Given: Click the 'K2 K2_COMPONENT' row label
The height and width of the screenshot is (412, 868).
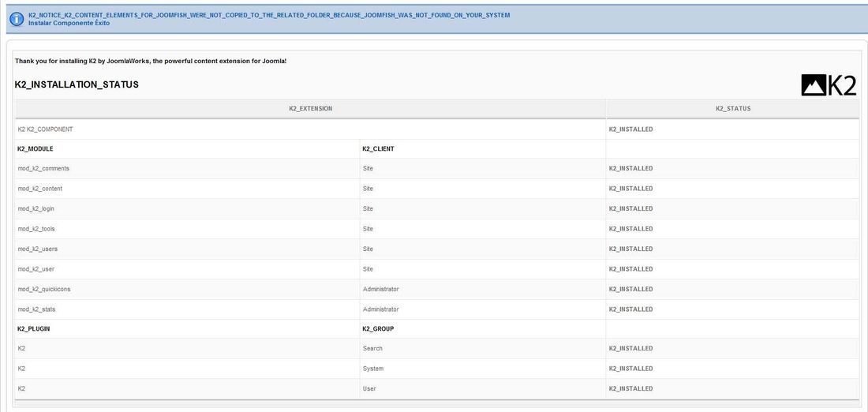Looking at the screenshot, I should (x=46, y=129).
